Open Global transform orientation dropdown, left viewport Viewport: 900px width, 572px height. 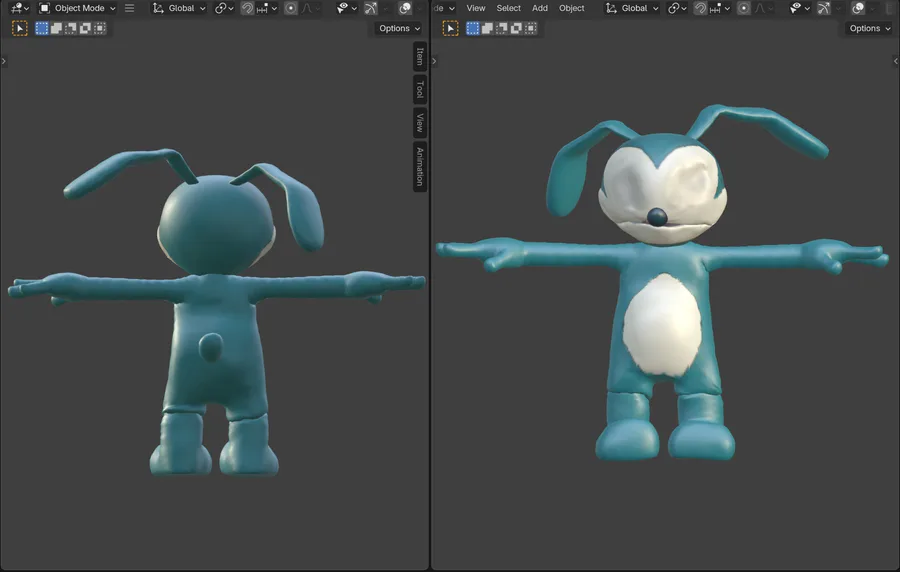179,8
